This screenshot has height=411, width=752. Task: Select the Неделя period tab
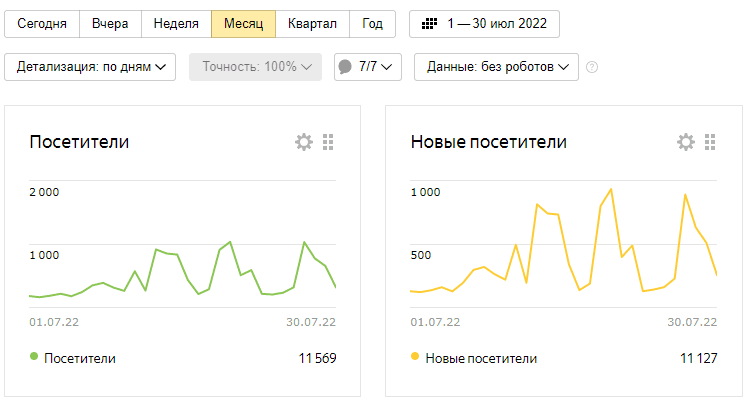[176, 23]
